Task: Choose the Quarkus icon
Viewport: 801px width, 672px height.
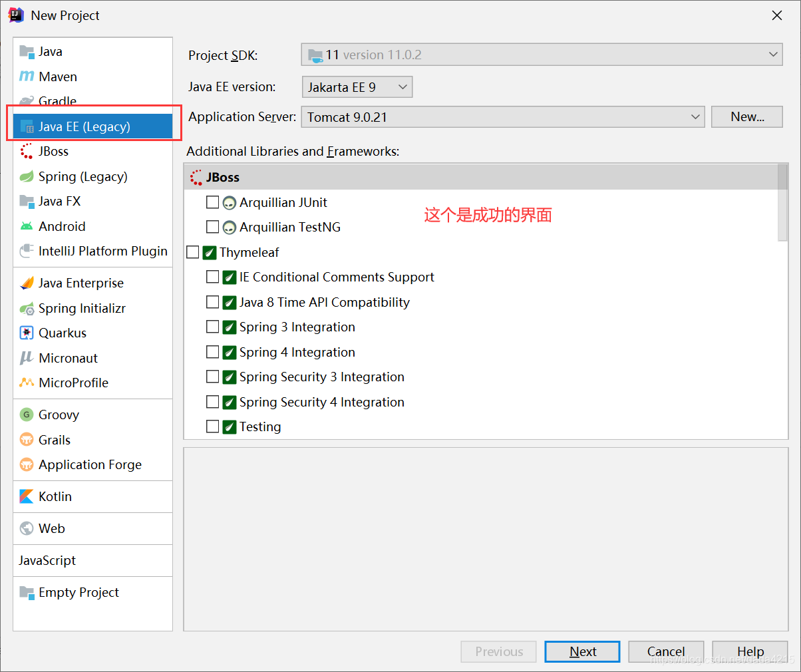Action: pyautogui.click(x=27, y=333)
